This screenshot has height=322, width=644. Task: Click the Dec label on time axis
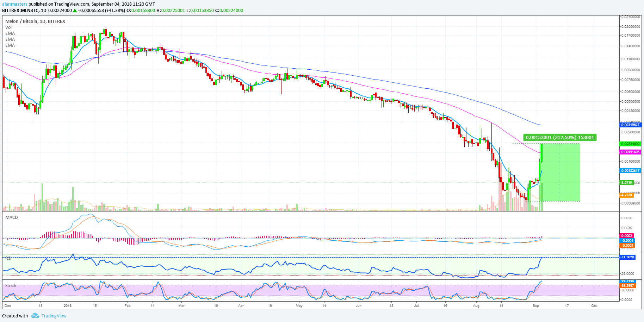point(8,306)
